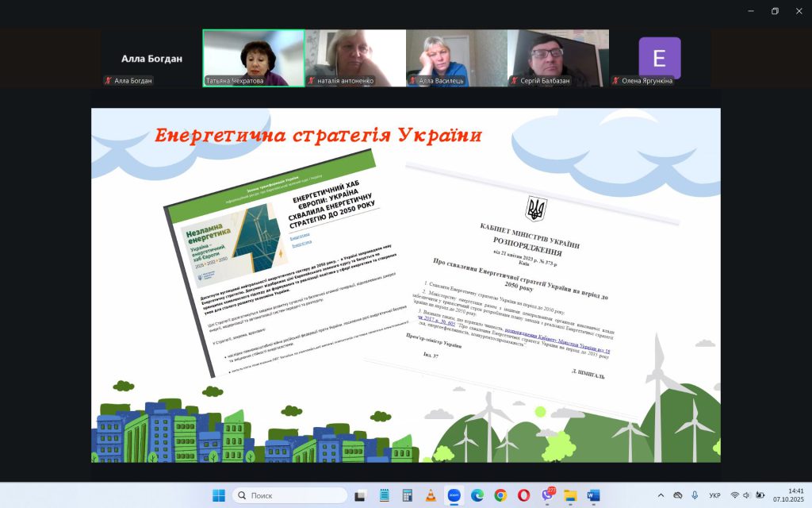Open Notepad from the taskbar
Image resolution: width=812 pixels, height=508 pixels.
tap(384, 495)
